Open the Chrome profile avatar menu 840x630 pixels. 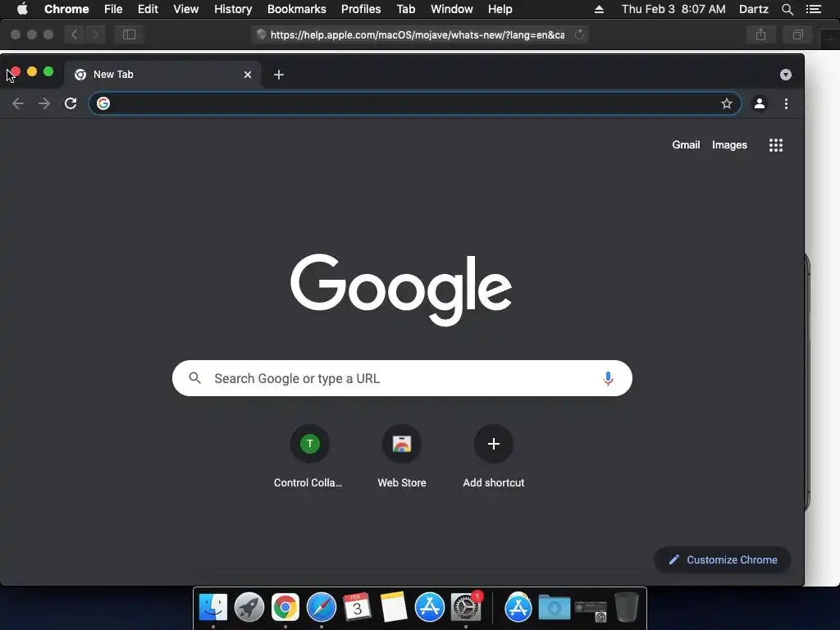(x=760, y=103)
